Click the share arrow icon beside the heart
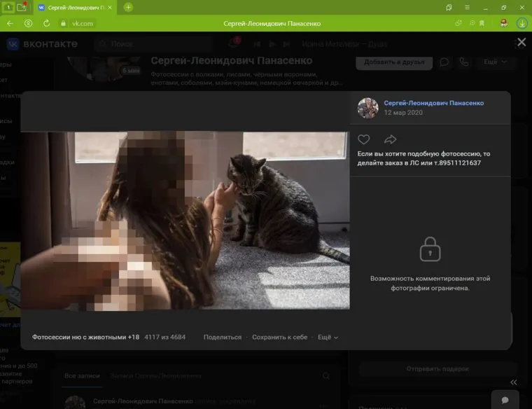532x409 pixels. (x=390, y=139)
